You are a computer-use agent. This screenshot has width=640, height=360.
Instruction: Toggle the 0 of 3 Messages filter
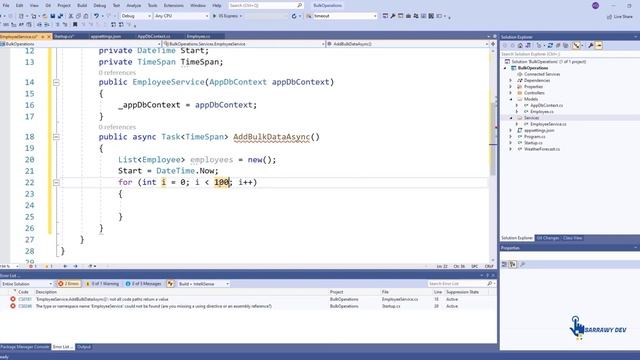pos(143,284)
